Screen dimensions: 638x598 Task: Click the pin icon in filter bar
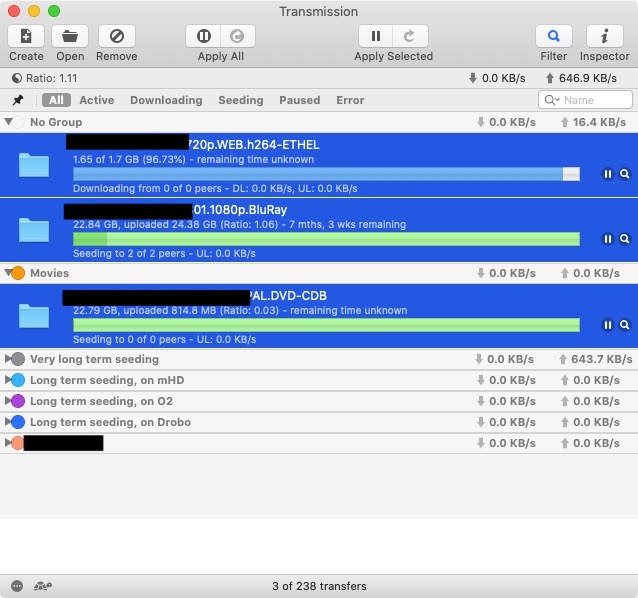(x=18, y=100)
